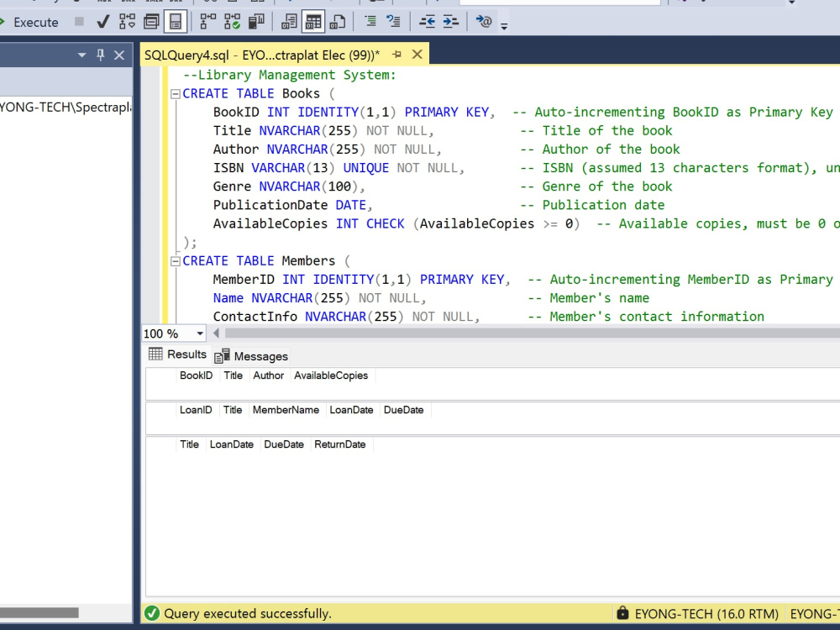Click the Author column header
Image resolution: width=840 pixels, height=630 pixels.
click(269, 375)
